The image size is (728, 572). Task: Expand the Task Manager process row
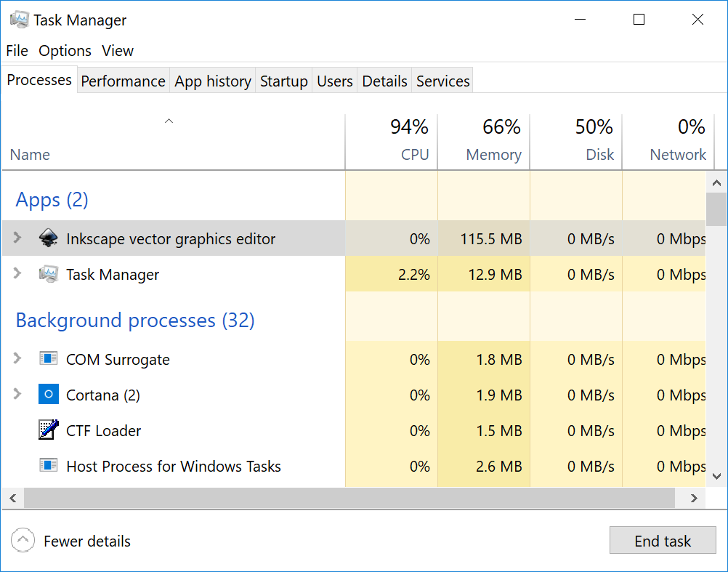[17, 273]
